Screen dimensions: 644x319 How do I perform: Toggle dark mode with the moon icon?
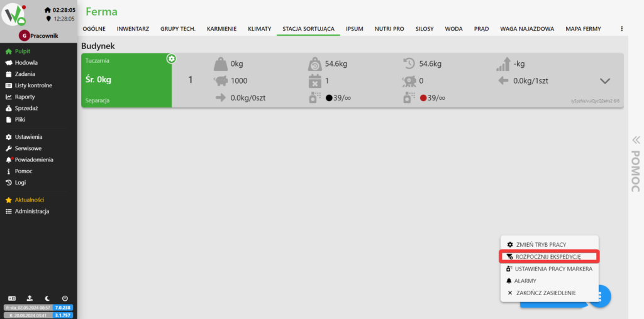(47, 298)
